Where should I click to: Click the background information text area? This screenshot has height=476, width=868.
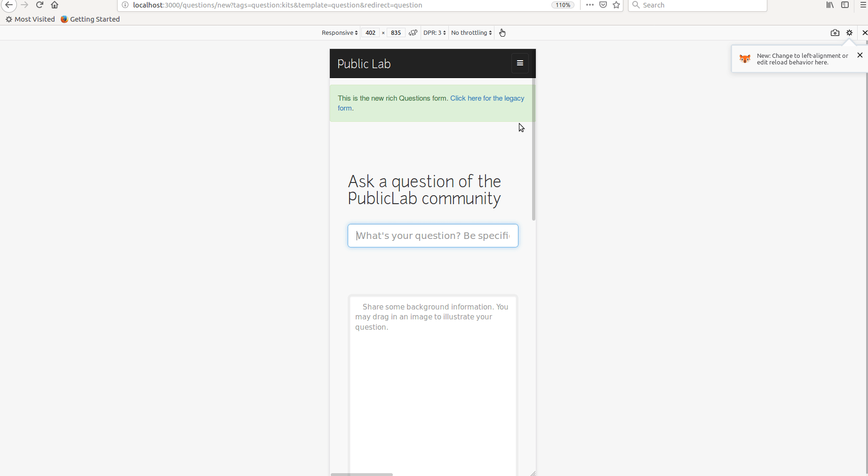pos(433,386)
